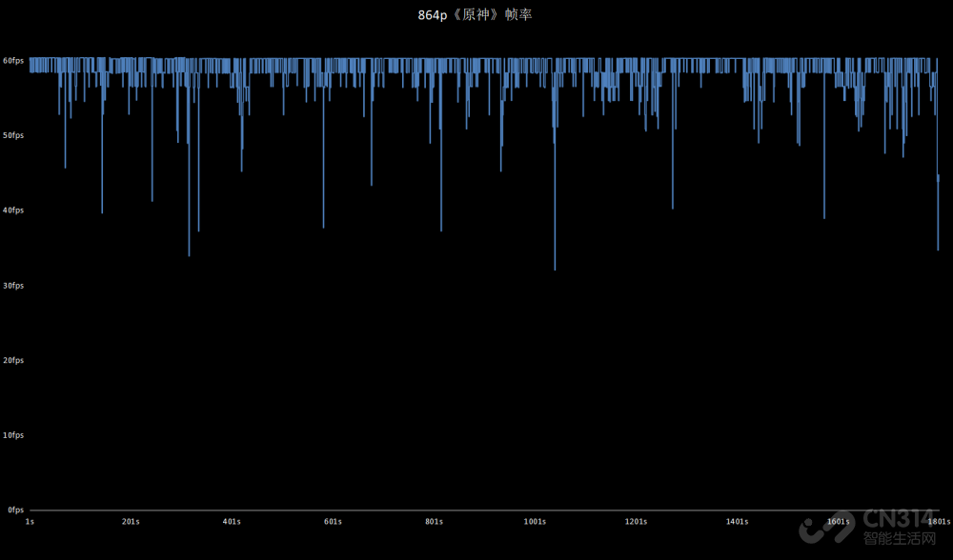Click the 801s x-axis label
The image size is (953, 560).
(x=434, y=522)
